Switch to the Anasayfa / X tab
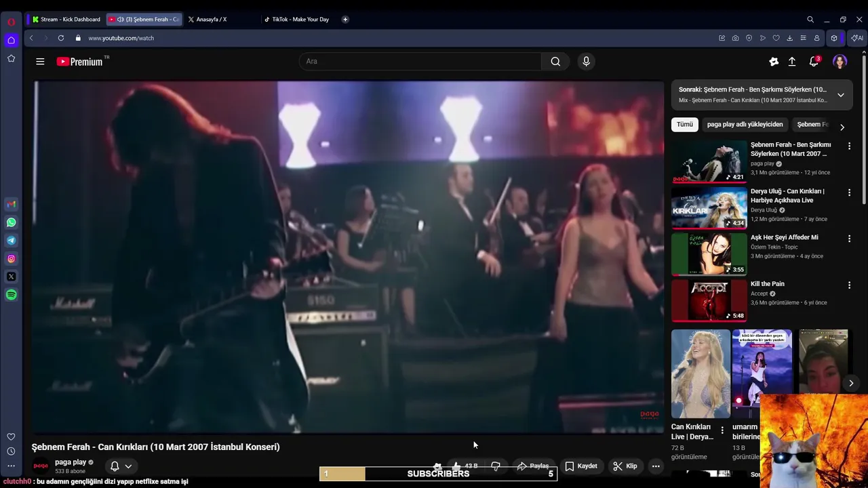The height and width of the screenshot is (488, 868). coord(220,20)
